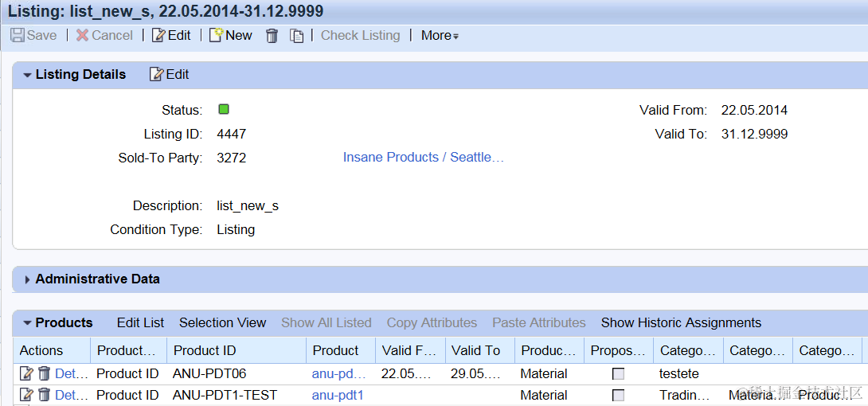
Task: Collapse the Products section
Action: pos(28,323)
